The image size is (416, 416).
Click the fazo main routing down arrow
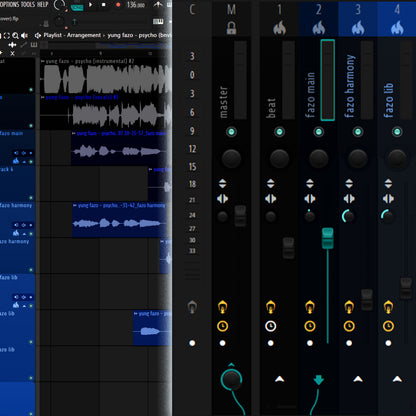[319, 379]
